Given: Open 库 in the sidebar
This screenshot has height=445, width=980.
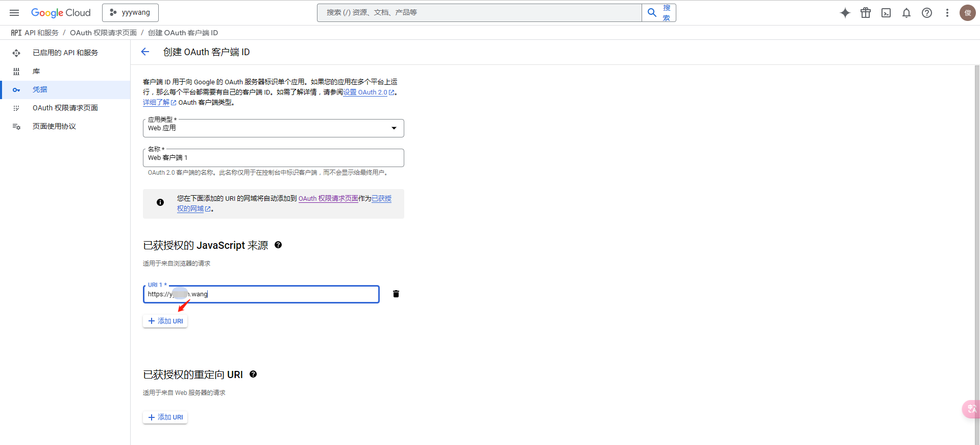Looking at the screenshot, I should tap(65, 72).
